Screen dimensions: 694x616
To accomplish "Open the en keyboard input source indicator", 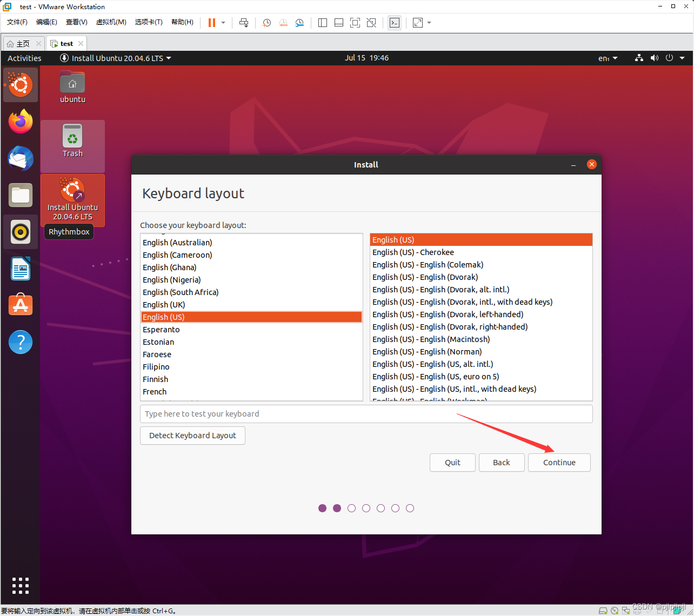I will [x=608, y=58].
